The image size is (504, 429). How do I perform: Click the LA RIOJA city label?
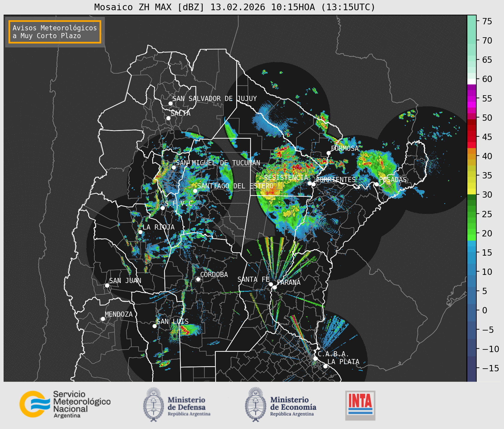[x=158, y=227]
